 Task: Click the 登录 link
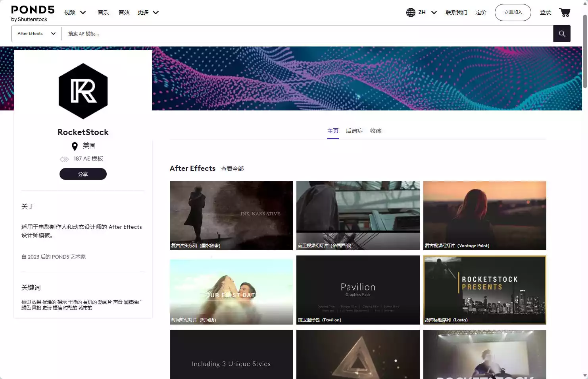(x=545, y=13)
